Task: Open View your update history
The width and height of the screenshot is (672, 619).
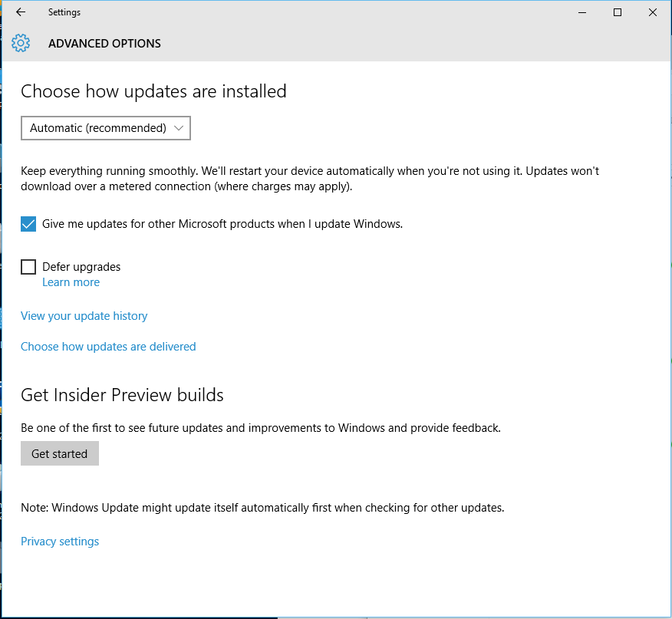Action: (84, 316)
